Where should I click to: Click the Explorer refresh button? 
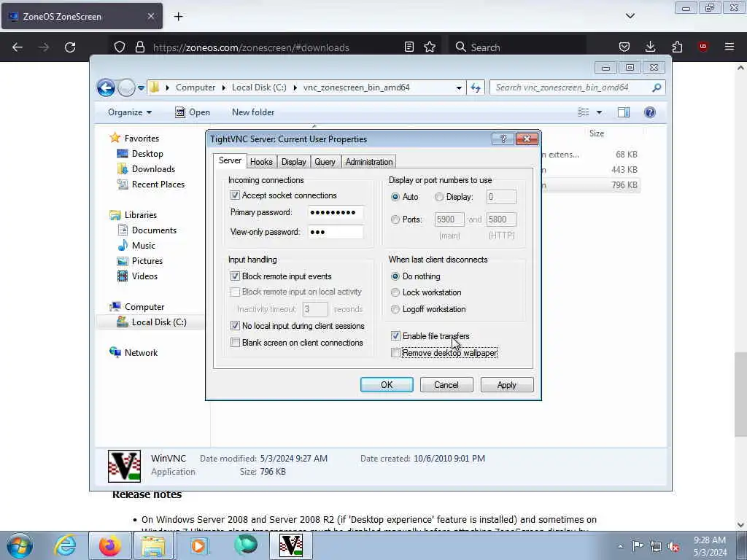tap(476, 87)
